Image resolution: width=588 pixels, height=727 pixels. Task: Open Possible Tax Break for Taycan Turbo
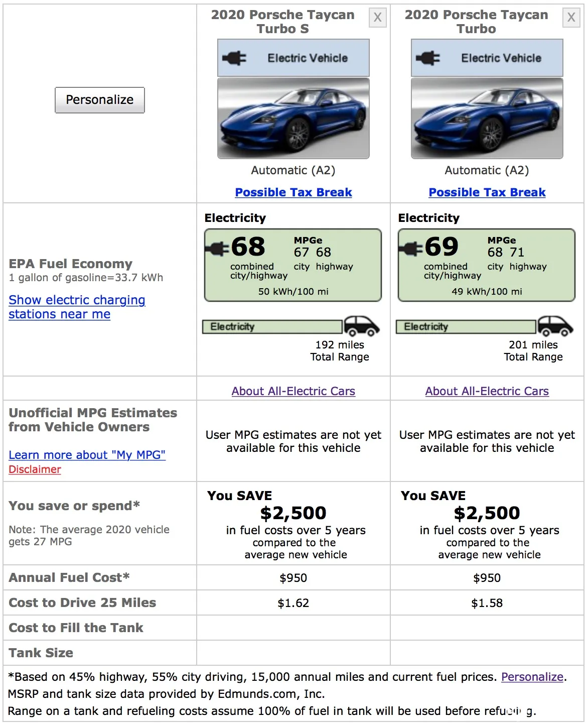[487, 192]
